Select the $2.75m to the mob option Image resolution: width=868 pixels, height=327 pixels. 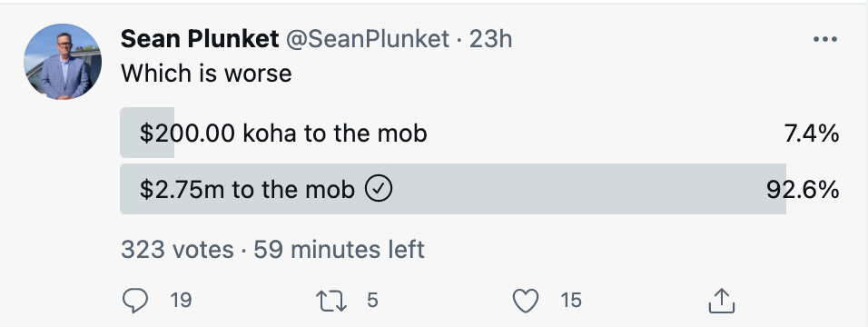point(479,189)
